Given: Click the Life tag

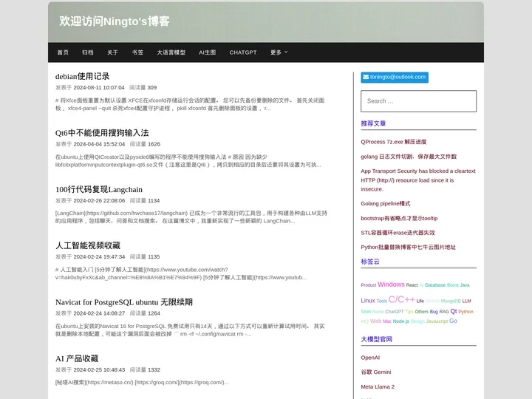Looking at the screenshot, I should (x=420, y=301).
